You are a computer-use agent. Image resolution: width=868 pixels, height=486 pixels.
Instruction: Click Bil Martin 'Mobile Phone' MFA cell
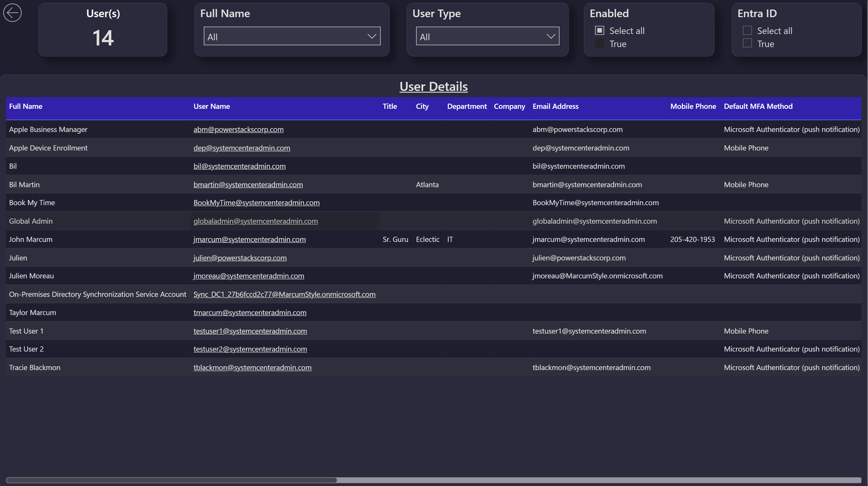(x=746, y=184)
